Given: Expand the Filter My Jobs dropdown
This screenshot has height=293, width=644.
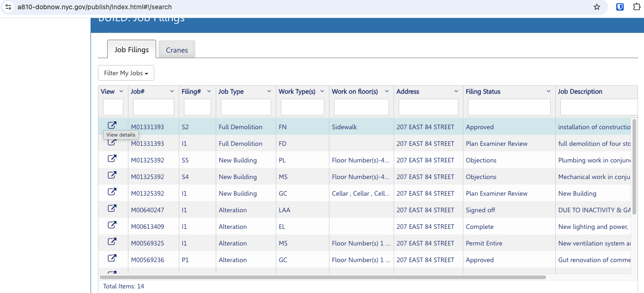Looking at the screenshot, I should 126,73.
